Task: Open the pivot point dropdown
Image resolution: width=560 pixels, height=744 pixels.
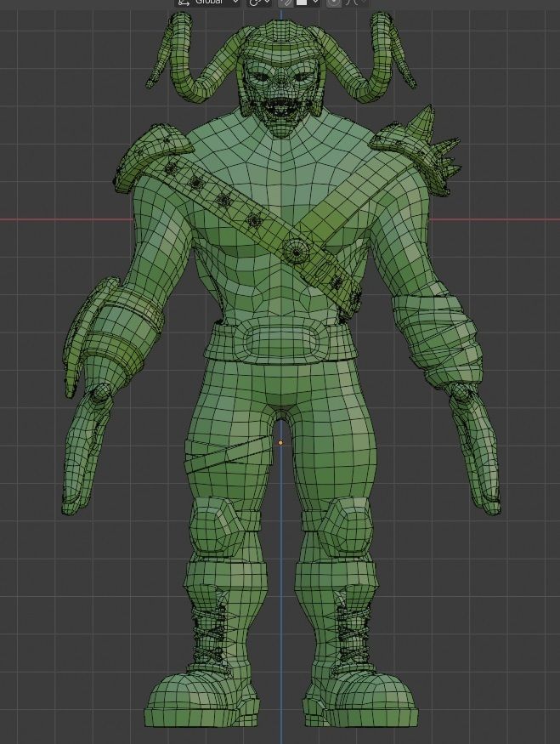Action: click(x=259, y=3)
